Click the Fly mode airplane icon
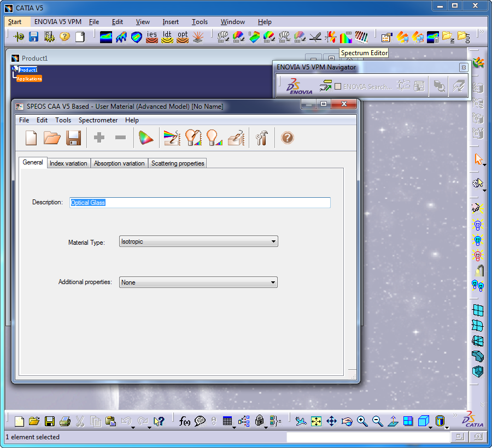492x448 pixels. (301, 421)
